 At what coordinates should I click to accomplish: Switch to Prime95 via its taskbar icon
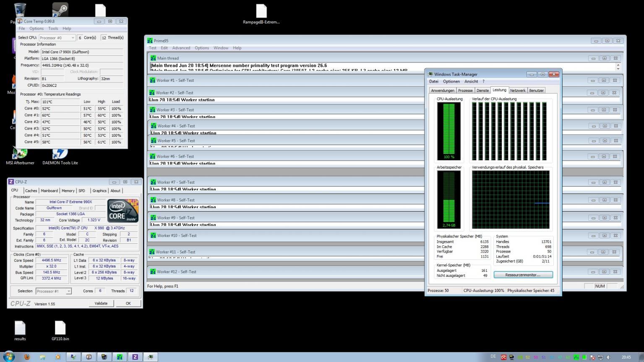[120, 357]
